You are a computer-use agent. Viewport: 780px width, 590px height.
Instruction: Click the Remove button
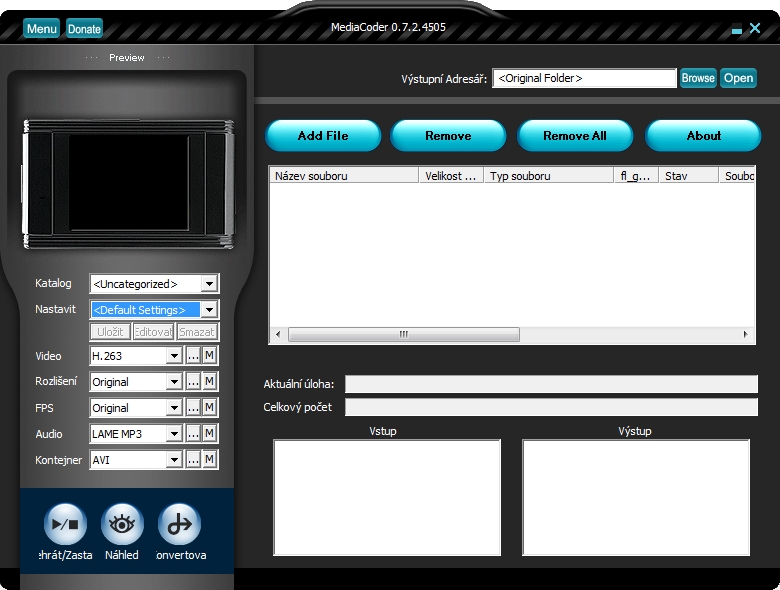click(x=448, y=136)
